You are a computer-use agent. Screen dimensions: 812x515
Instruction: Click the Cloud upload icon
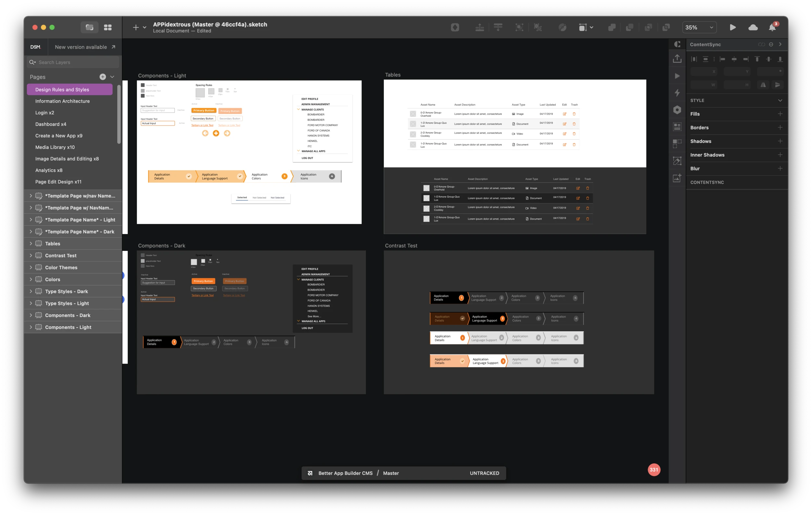[x=753, y=28]
